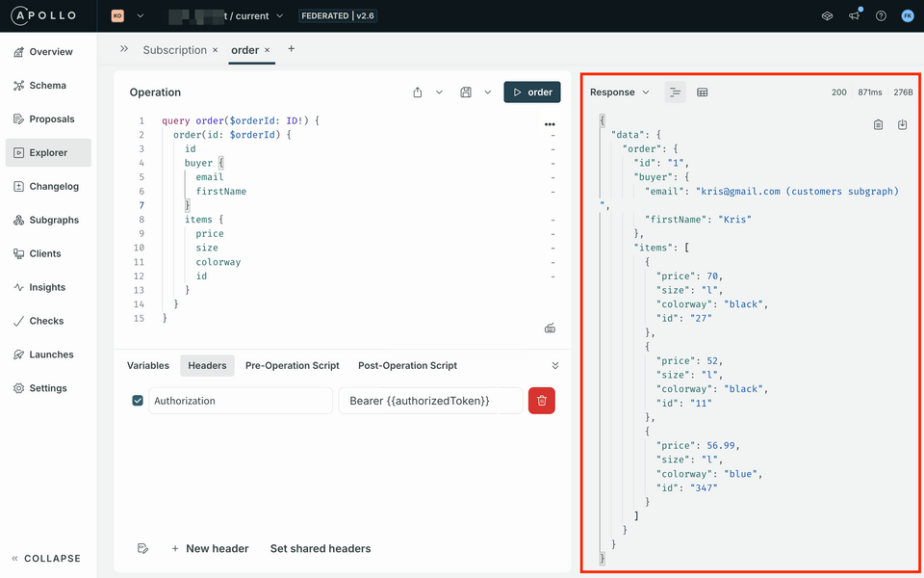This screenshot has height=578, width=924.
Task: Select the order tab
Action: click(245, 50)
